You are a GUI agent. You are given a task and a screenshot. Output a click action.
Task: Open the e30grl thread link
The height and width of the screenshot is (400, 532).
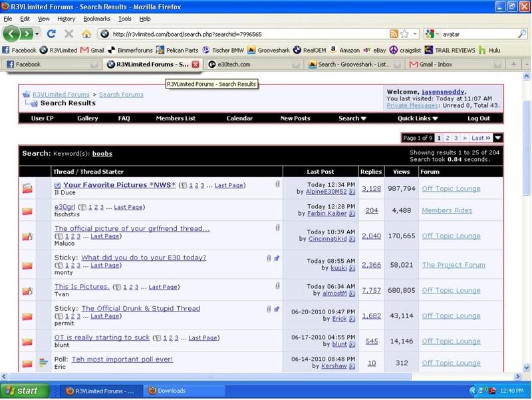click(x=65, y=207)
